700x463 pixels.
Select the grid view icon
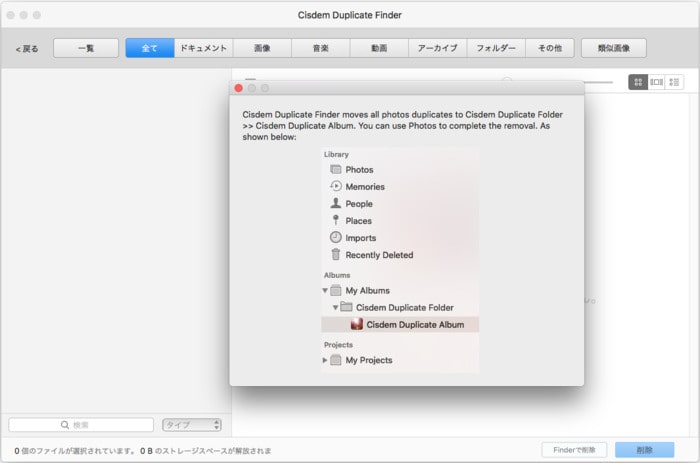[638, 82]
